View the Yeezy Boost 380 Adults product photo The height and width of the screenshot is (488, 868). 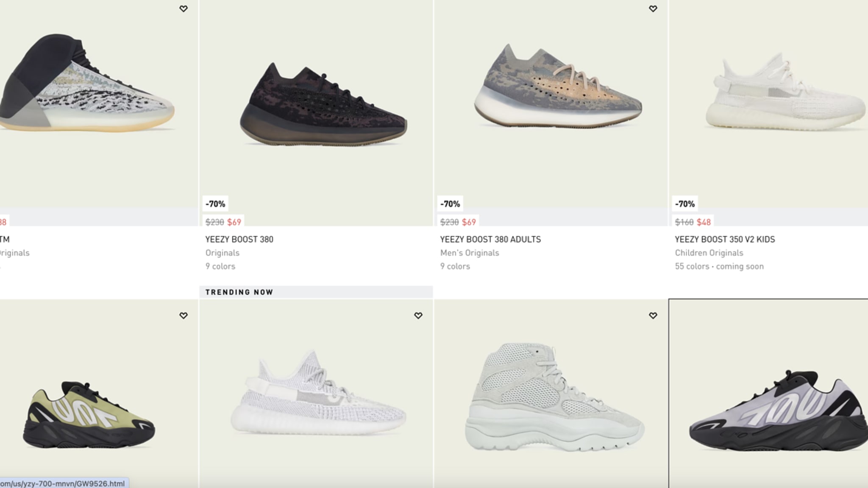click(558, 85)
